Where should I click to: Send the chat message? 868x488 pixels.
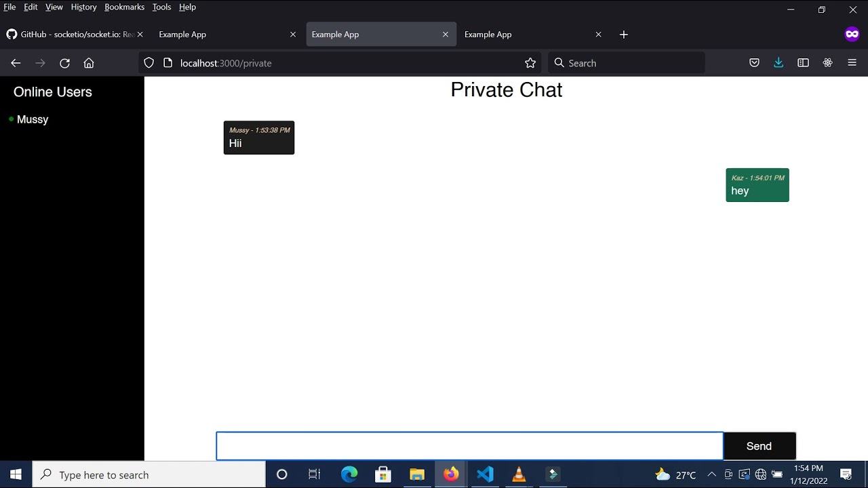pyautogui.click(x=759, y=446)
